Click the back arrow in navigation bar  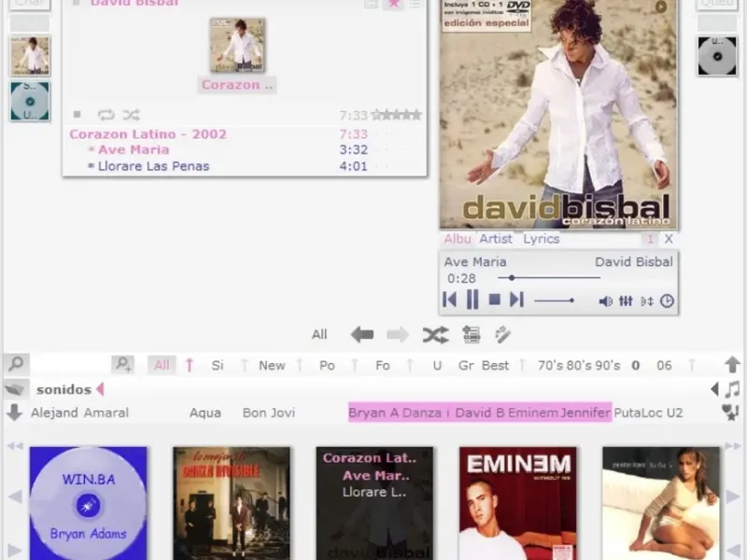click(362, 335)
